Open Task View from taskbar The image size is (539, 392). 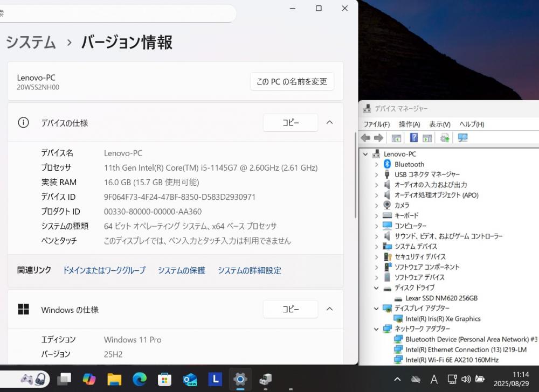click(x=64, y=379)
